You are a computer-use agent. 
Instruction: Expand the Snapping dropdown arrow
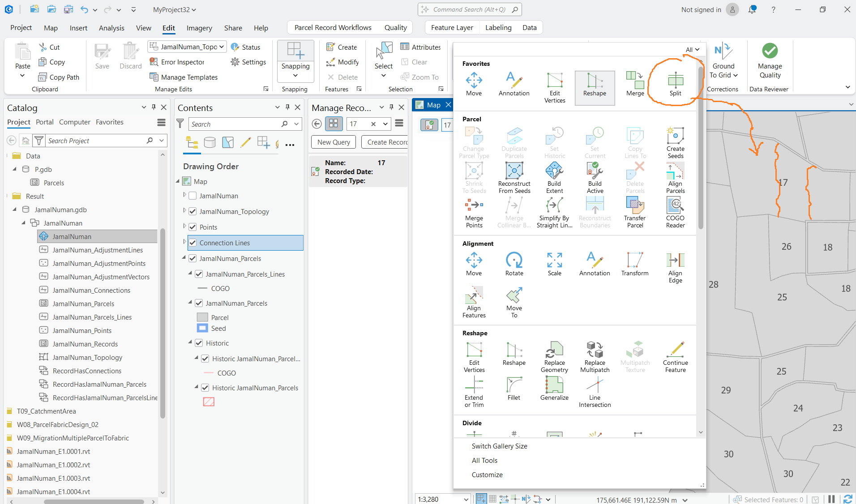click(295, 75)
